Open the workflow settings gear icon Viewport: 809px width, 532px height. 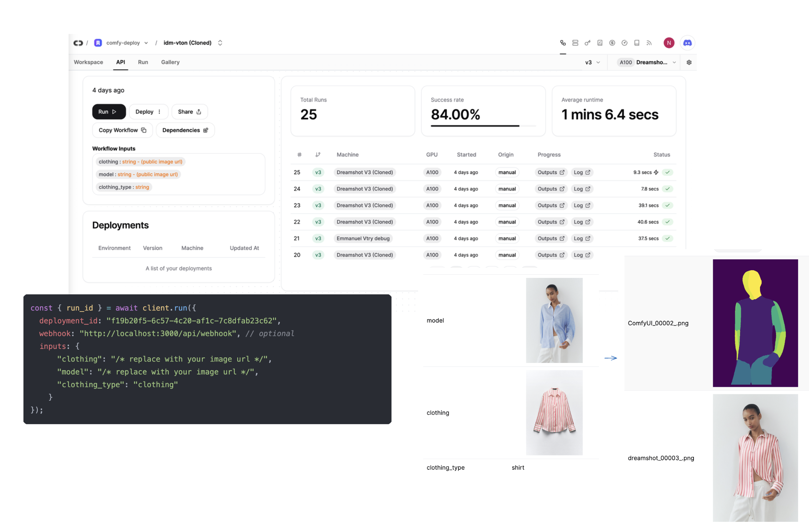689,62
